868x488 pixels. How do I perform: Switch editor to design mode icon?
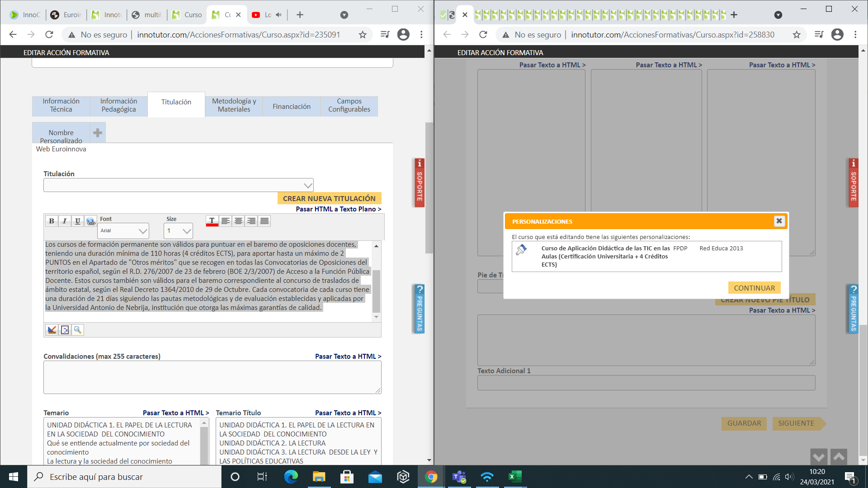pyautogui.click(x=52, y=330)
